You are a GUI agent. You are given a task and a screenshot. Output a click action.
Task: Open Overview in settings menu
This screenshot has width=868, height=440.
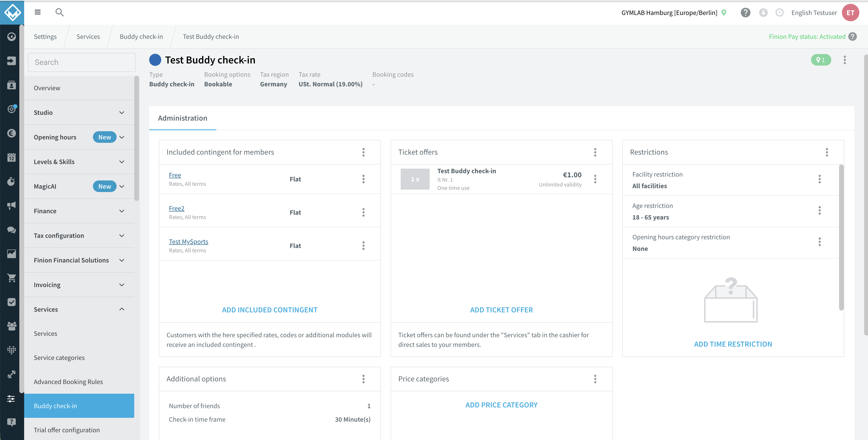(x=79, y=88)
